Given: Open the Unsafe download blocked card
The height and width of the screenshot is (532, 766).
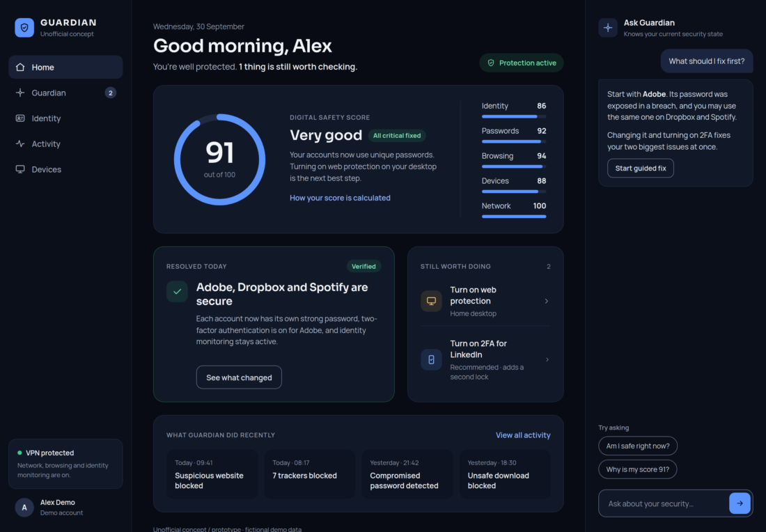Looking at the screenshot, I should click(505, 474).
